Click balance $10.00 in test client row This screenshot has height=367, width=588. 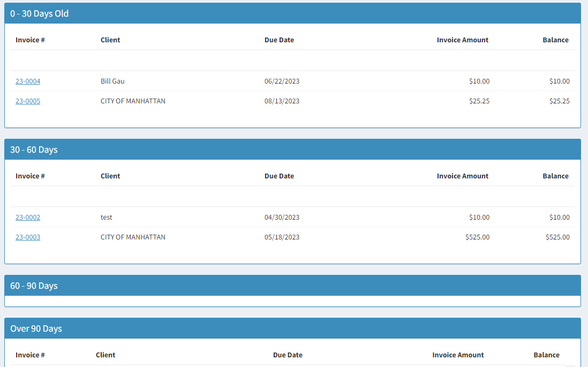tap(560, 218)
